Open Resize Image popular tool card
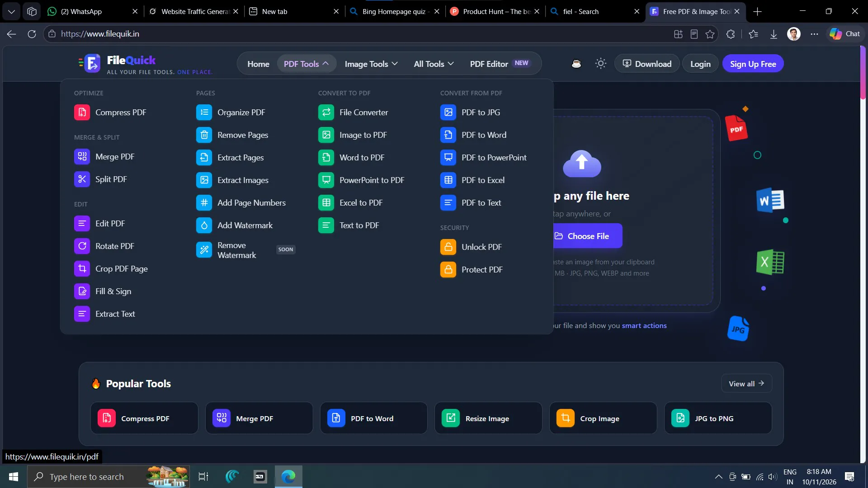Image resolution: width=868 pixels, height=488 pixels. (x=488, y=418)
